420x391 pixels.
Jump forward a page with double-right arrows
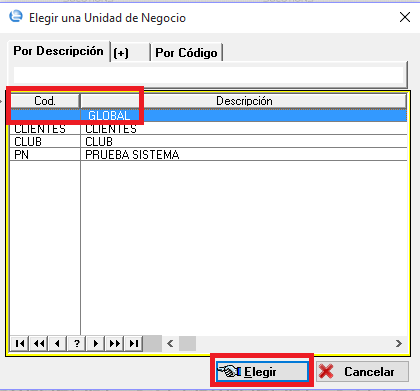coord(115,343)
